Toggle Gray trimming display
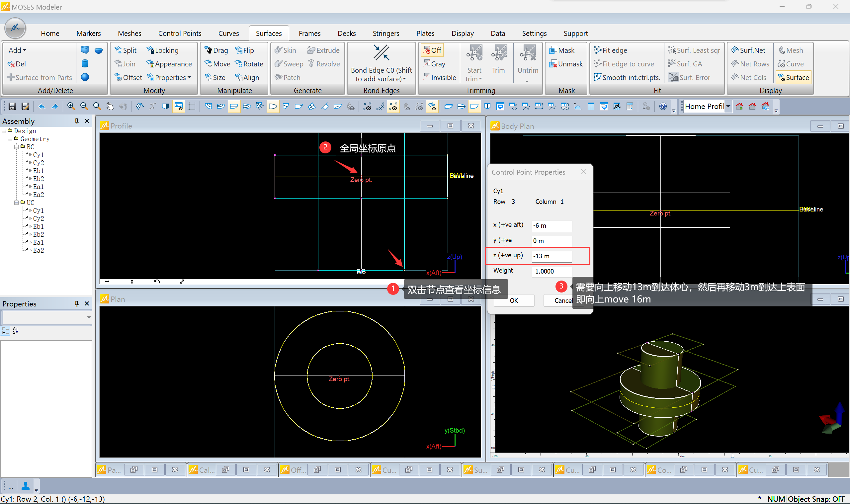This screenshot has width=850, height=504. pyautogui.click(x=434, y=64)
